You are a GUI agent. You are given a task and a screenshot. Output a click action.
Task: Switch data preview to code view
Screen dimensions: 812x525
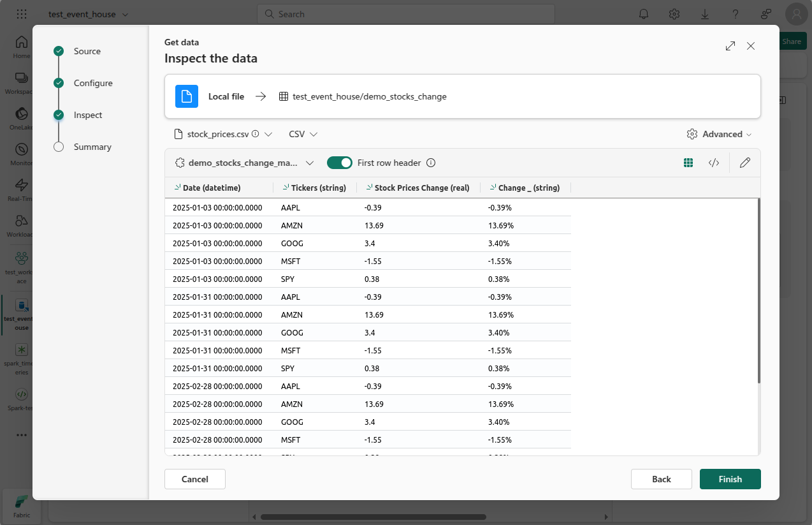(714, 163)
